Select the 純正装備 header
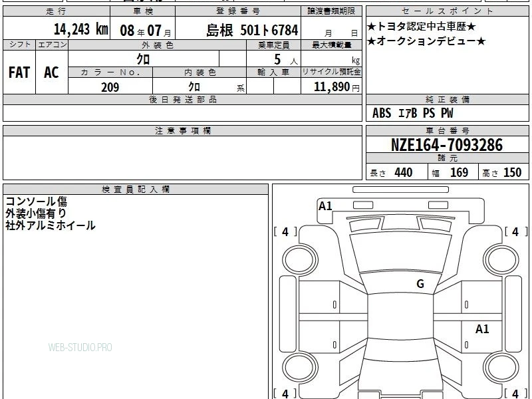 point(448,99)
